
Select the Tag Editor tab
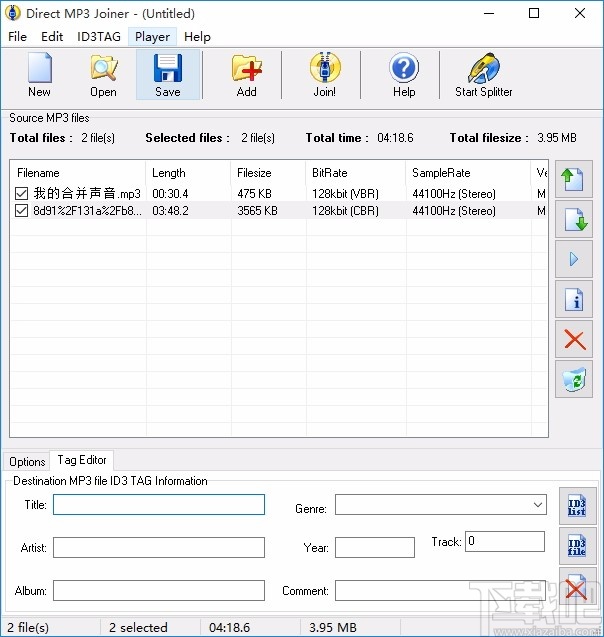pyautogui.click(x=82, y=460)
